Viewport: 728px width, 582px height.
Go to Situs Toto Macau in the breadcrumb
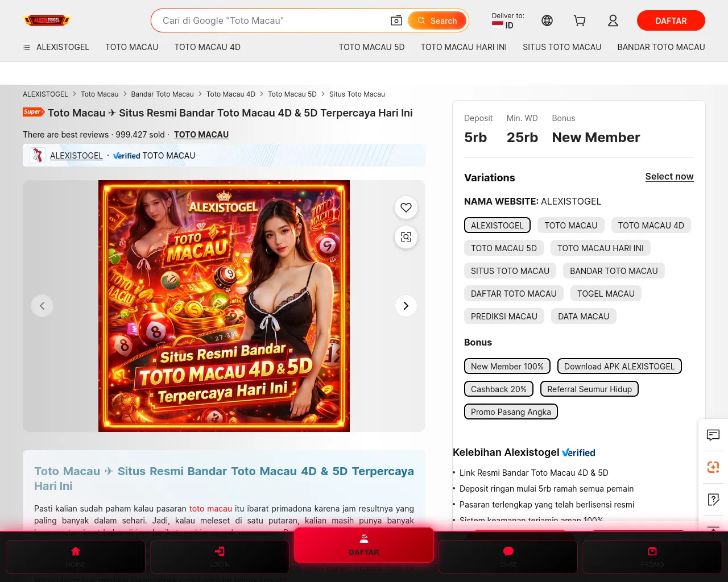pyautogui.click(x=357, y=94)
